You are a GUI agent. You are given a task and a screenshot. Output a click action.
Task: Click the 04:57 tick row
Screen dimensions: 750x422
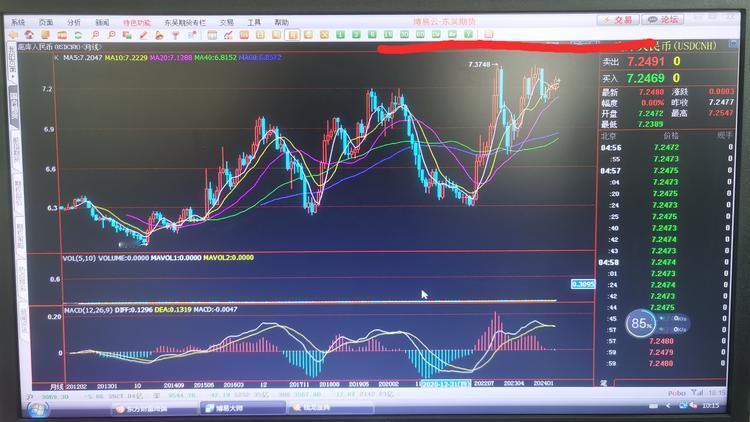tap(666, 170)
